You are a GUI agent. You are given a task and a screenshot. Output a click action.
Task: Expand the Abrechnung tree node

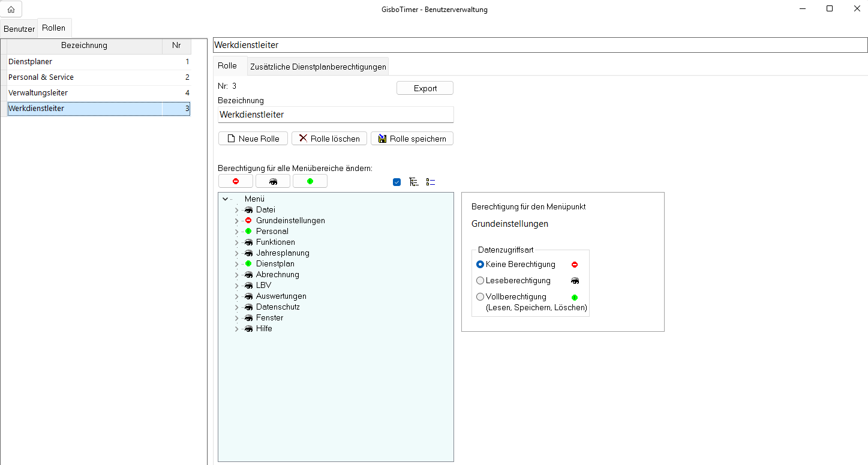[x=236, y=275]
